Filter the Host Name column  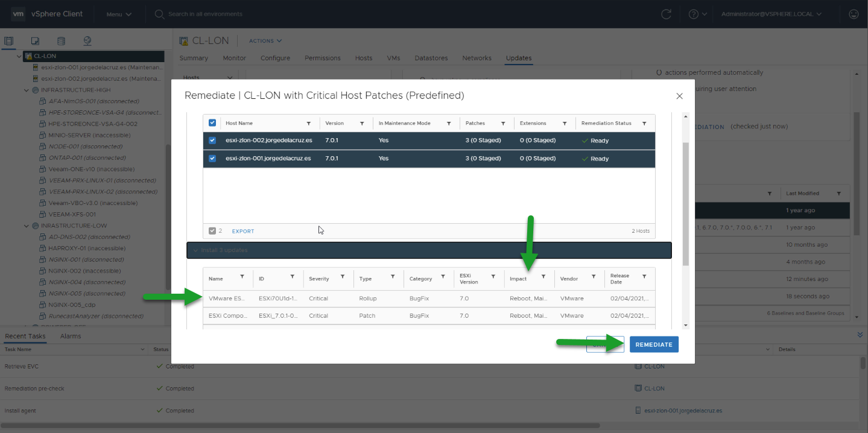pyautogui.click(x=309, y=123)
